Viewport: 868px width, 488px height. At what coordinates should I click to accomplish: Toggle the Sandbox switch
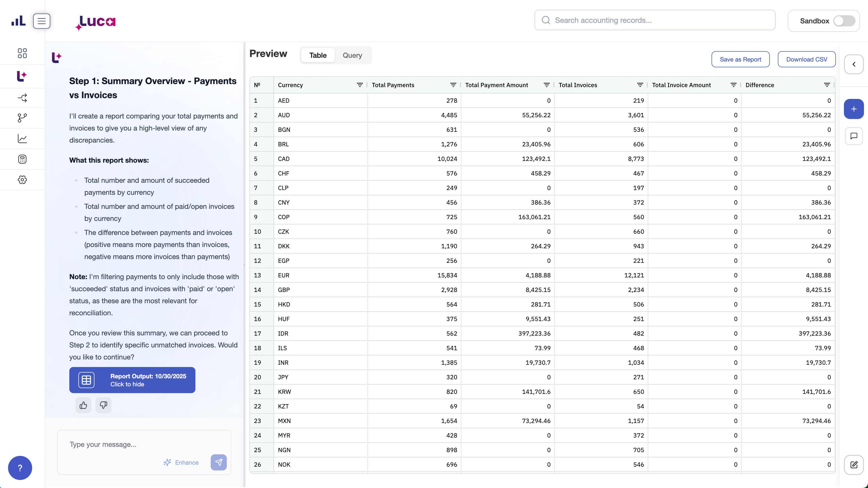[844, 21]
